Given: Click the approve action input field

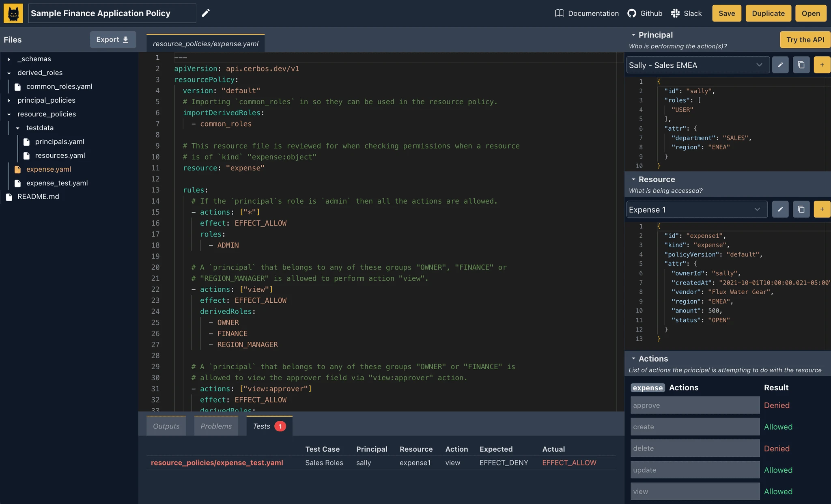Looking at the screenshot, I should coord(695,405).
